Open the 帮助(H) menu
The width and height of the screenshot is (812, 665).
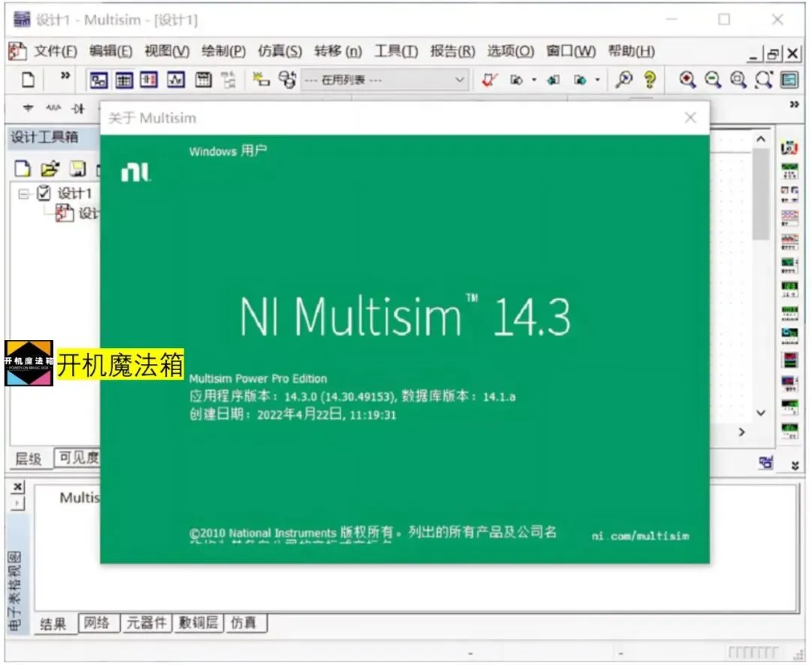click(x=632, y=51)
